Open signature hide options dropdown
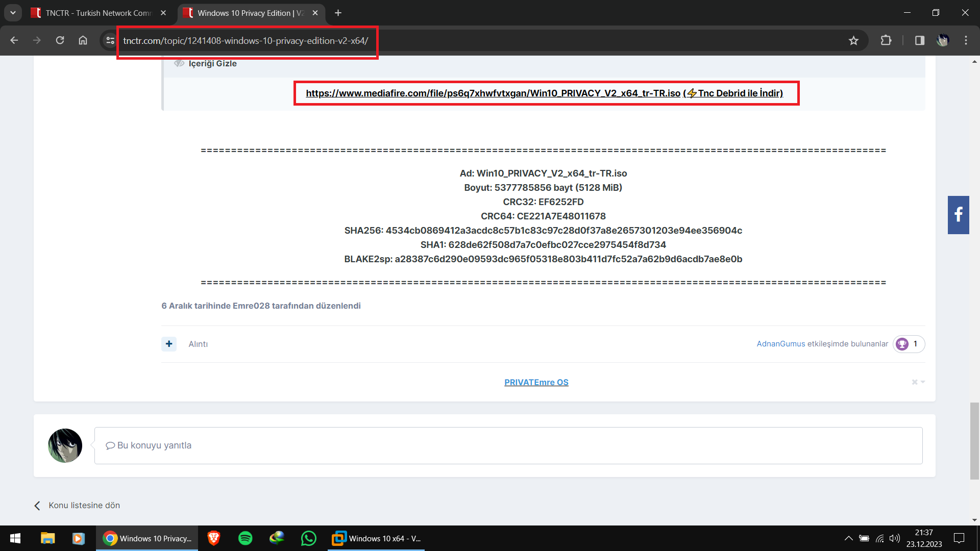The height and width of the screenshot is (551, 980). coord(918,382)
